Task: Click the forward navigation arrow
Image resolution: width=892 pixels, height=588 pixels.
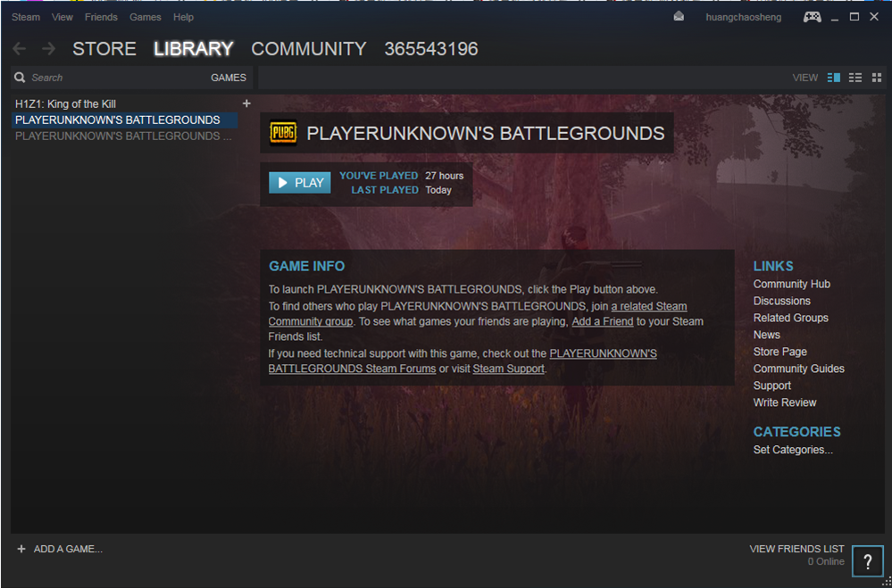Action: 48,49
